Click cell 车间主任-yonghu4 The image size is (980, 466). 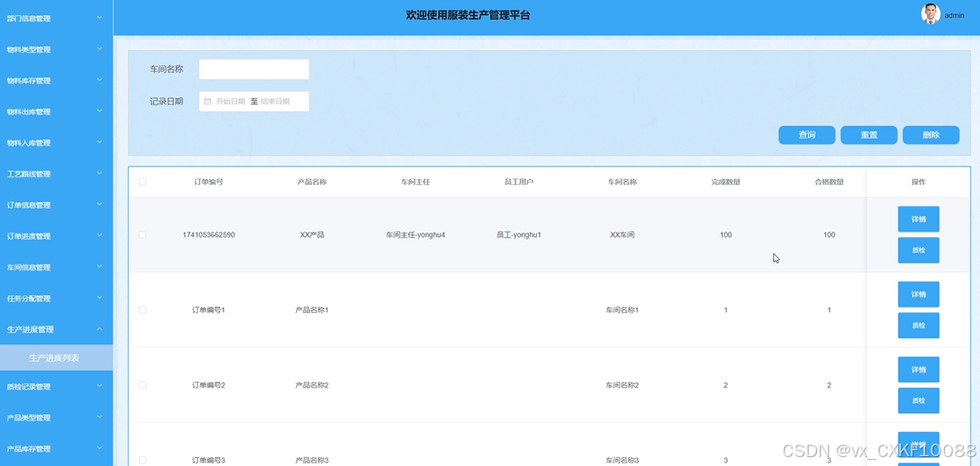pyautogui.click(x=415, y=235)
